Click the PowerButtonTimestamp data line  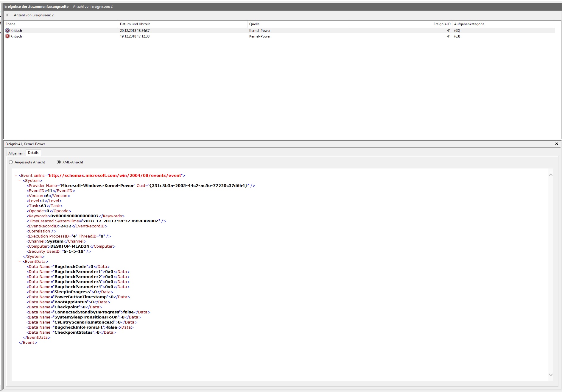(78, 297)
